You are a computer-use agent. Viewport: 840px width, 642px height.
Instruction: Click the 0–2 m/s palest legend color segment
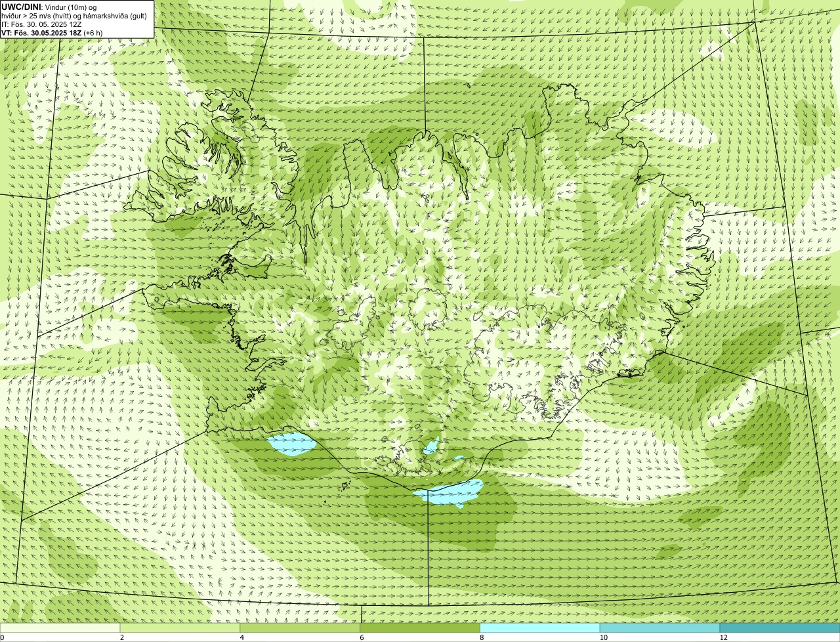point(60,628)
